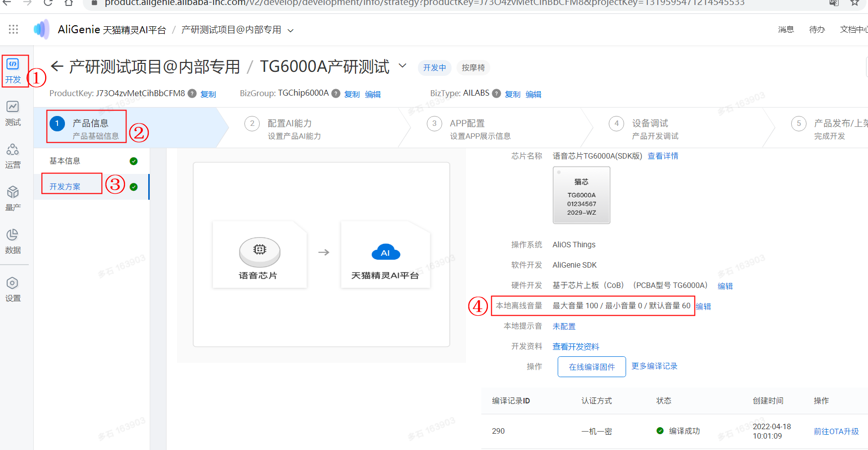The image size is (868, 450).
Task: Open the 设置 sidebar section
Action: [x=13, y=290]
